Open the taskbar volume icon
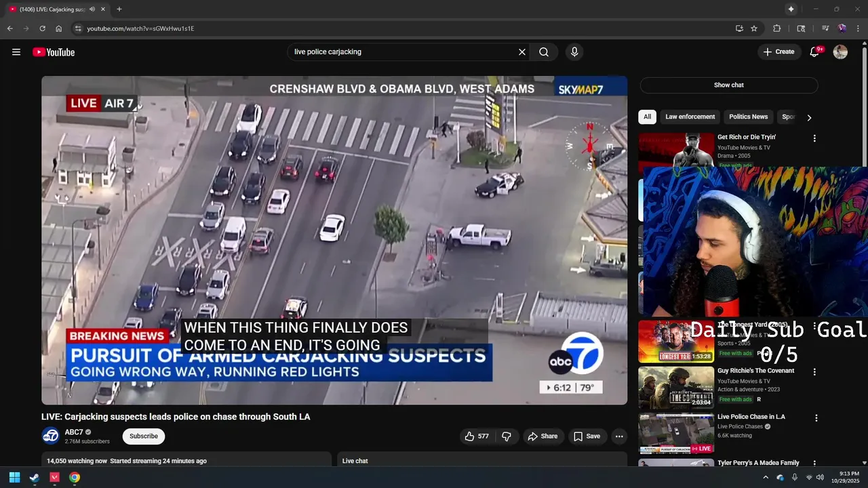Image resolution: width=868 pixels, height=488 pixels. [x=820, y=477]
